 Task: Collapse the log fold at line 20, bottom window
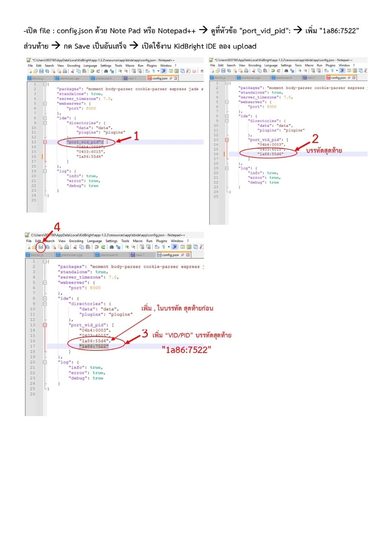45,362
